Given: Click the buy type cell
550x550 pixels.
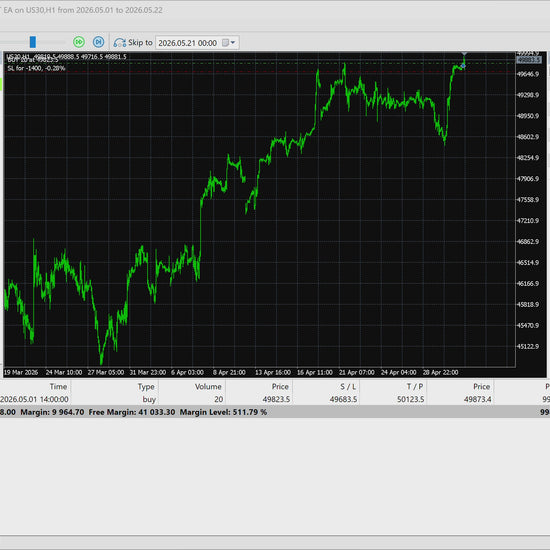Looking at the screenshot, I should tap(149, 399).
